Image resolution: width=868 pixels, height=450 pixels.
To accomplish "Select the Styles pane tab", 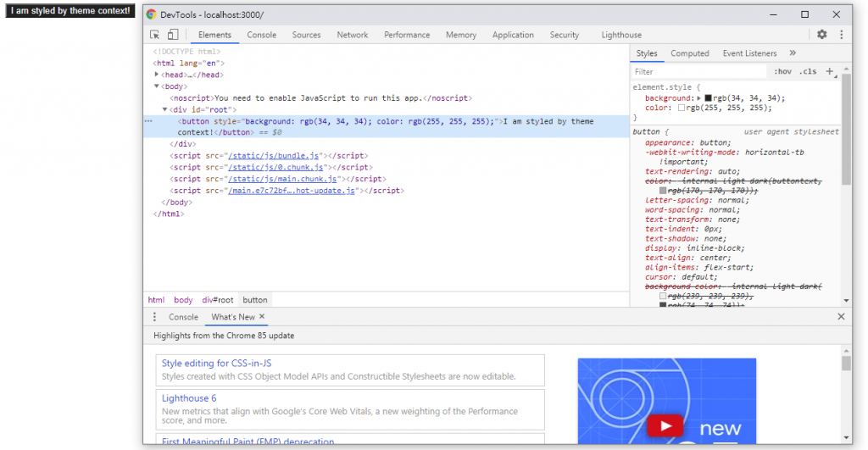I will coord(647,53).
